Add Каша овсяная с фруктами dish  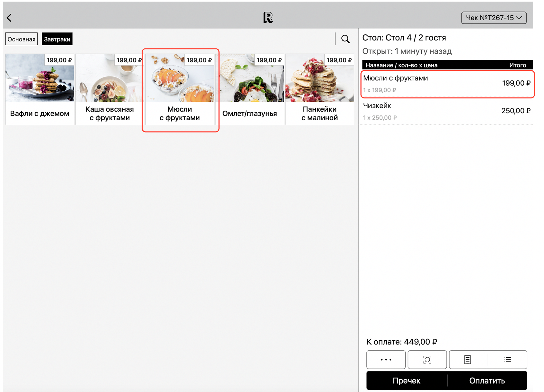pos(110,89)
